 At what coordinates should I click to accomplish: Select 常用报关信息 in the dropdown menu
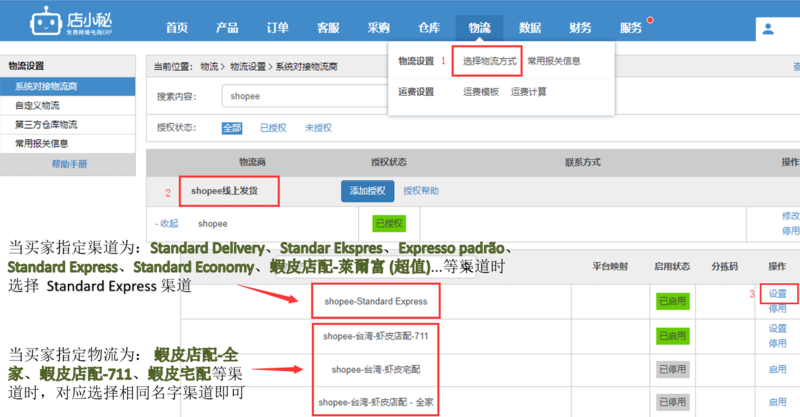point(554,61)
